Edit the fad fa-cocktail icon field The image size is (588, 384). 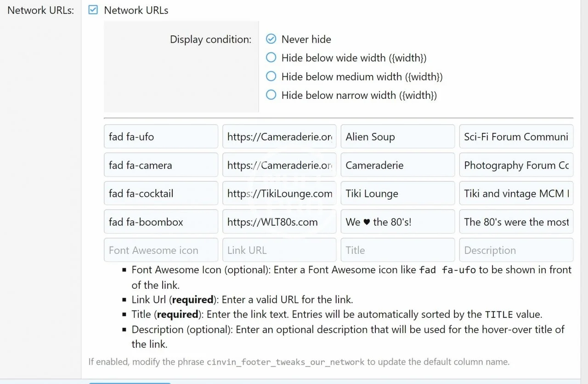[161, 194]
